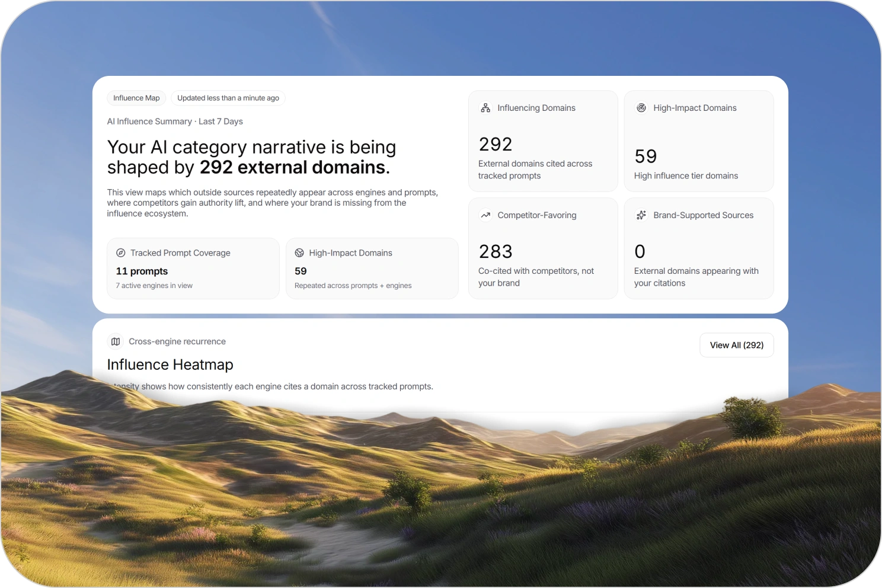Click the icon beside High-Impact Domains under the summary text
Image resolution: width=882 pixels, height=588 pixels.
pyautogui.click(x=299, y=253)
